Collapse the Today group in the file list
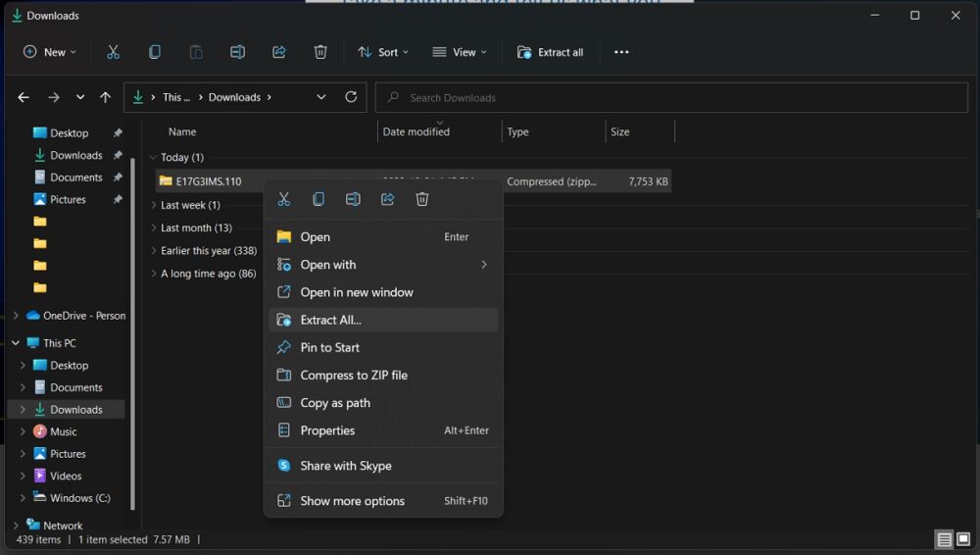980x555 pixels. (153, 157)
